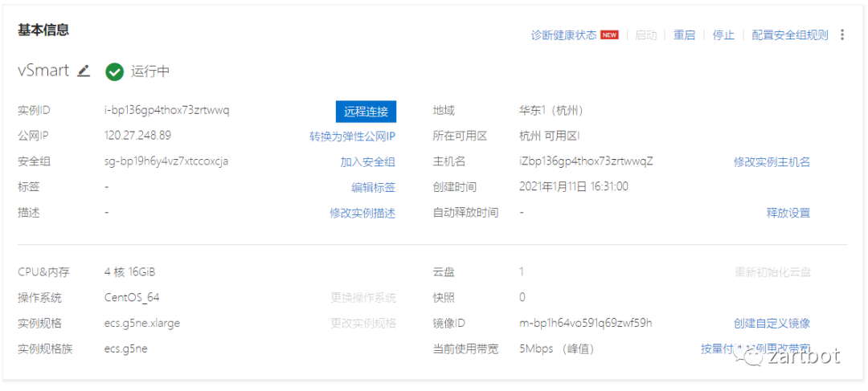Select zone value 杭州 可用区I
Screen dimensions: 868x391
(549, 136)
